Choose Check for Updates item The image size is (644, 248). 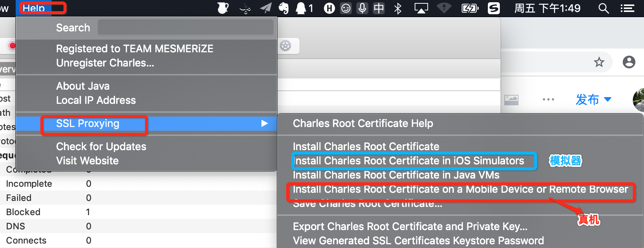(x=101, y=146)
